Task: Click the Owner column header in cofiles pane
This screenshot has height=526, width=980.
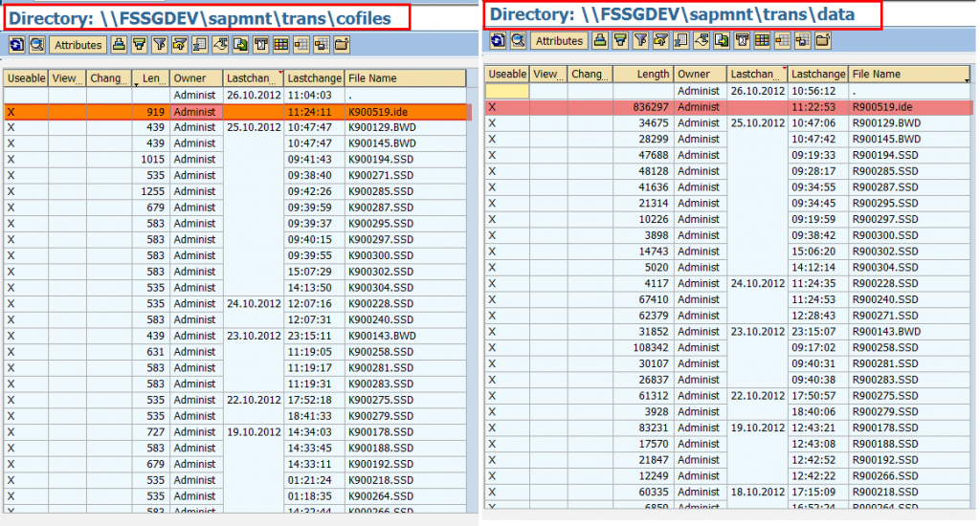Action: (196, 78)
